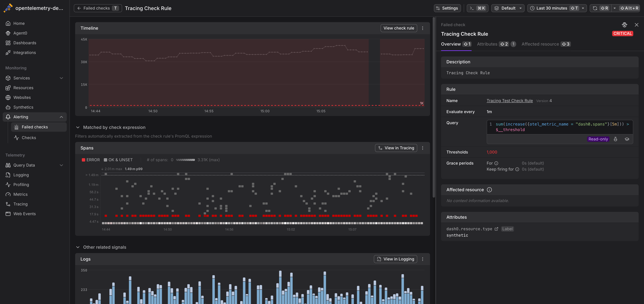
Task: Expand the Services menu chevron
Action: (x=61, y=78)
